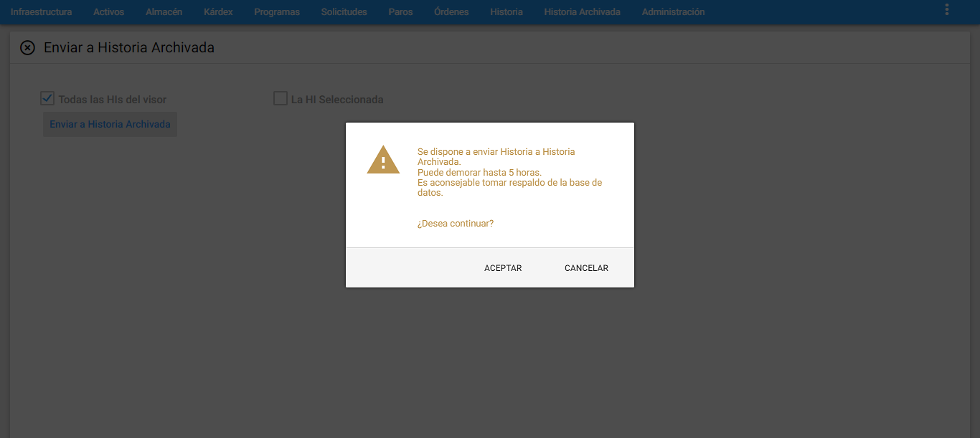
Task: Click the ¿Desea continuar? question text
Action: 456,224
